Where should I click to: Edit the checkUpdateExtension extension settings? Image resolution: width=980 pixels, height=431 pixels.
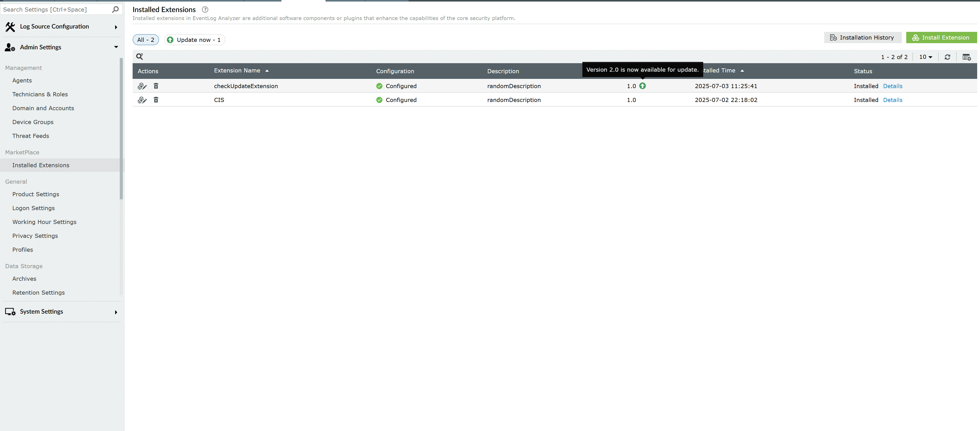pyautogui.click(x=142, y=86)
